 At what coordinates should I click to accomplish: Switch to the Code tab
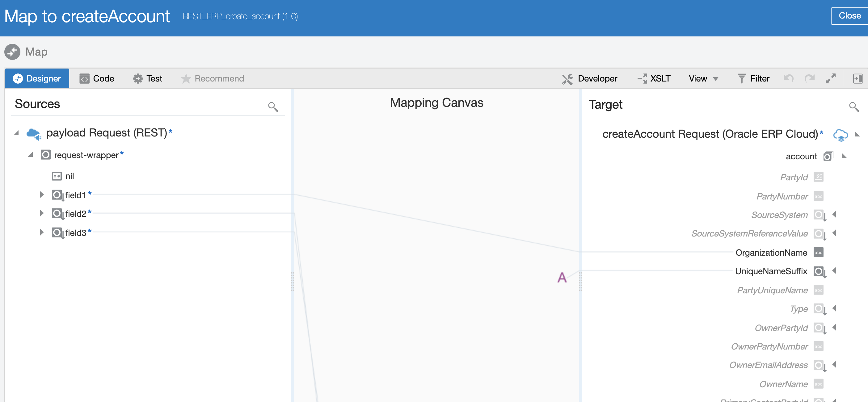coord(97,78)
